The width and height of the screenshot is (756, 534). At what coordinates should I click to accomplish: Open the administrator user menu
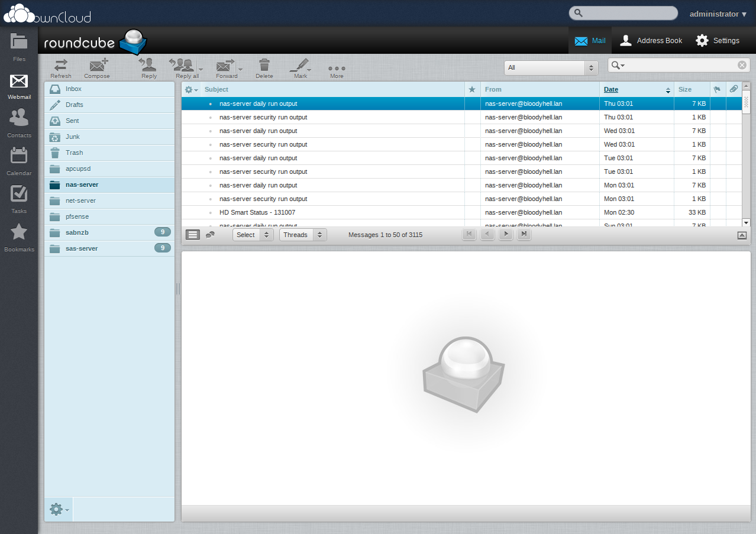coord(718,14)
